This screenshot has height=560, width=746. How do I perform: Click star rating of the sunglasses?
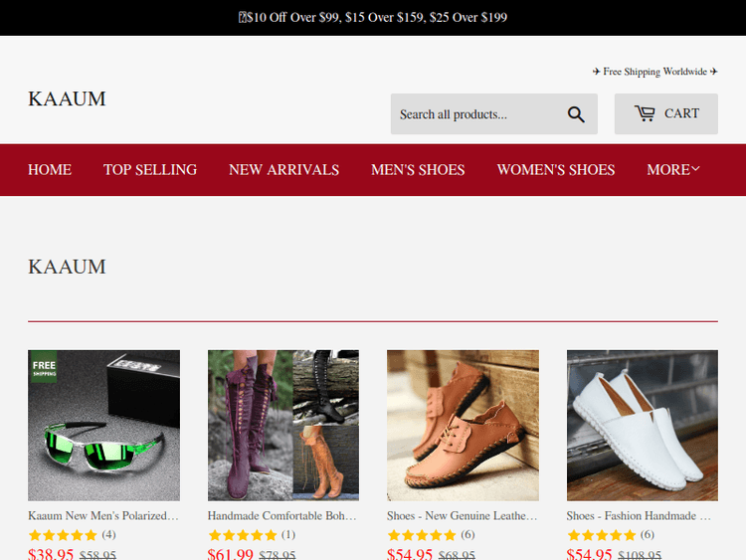pyautogui.click(x=63, y=535)
